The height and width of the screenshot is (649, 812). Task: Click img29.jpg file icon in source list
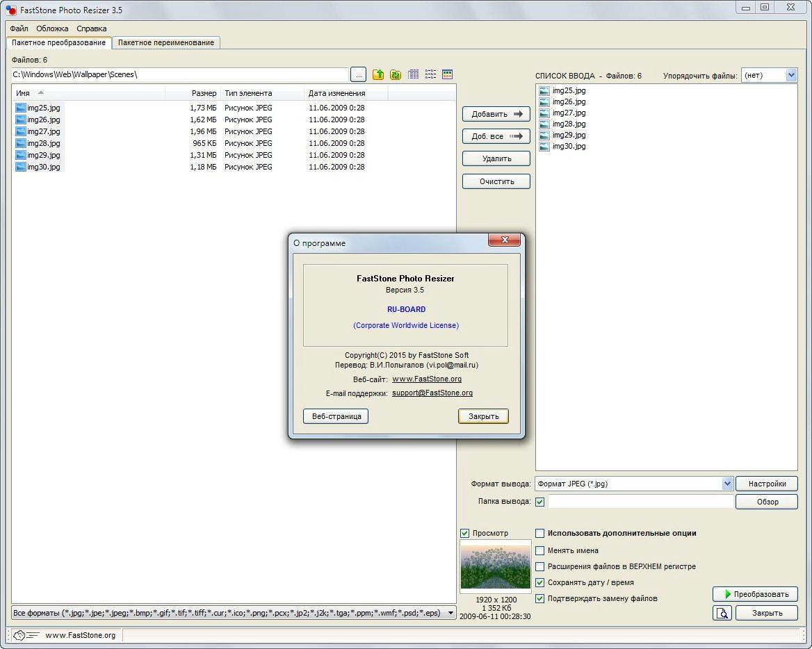pos(21,155)
